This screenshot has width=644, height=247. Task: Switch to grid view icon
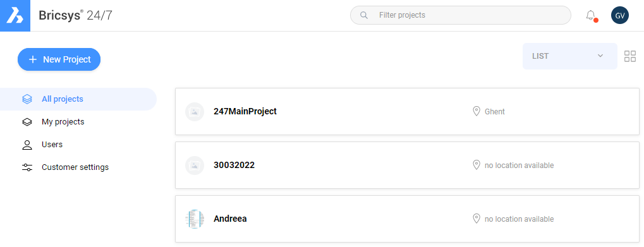(x=629, y=56)
